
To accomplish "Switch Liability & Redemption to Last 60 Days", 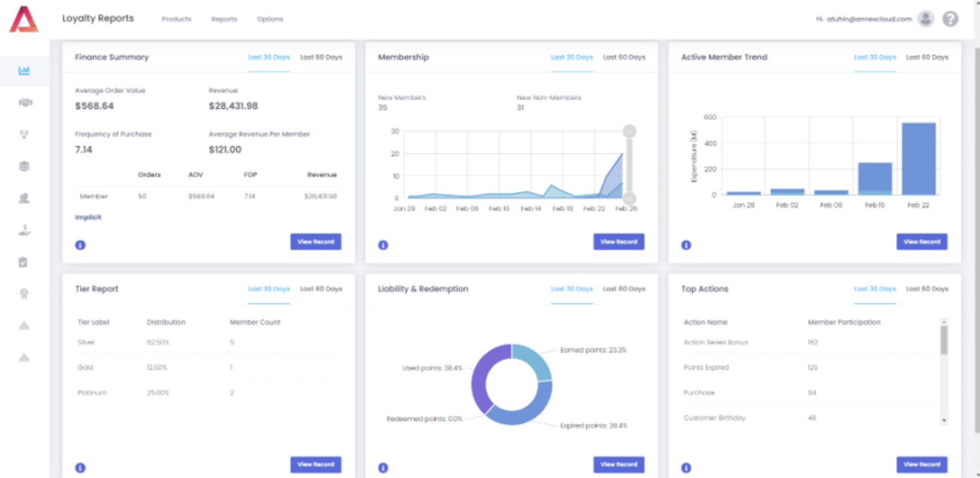I will coord(624,289).
